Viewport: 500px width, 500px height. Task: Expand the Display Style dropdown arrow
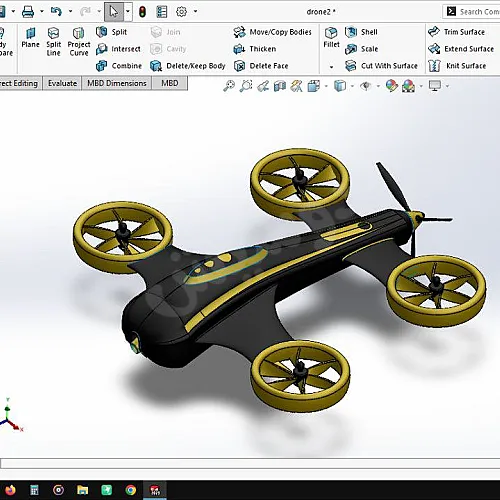(352, 86)
